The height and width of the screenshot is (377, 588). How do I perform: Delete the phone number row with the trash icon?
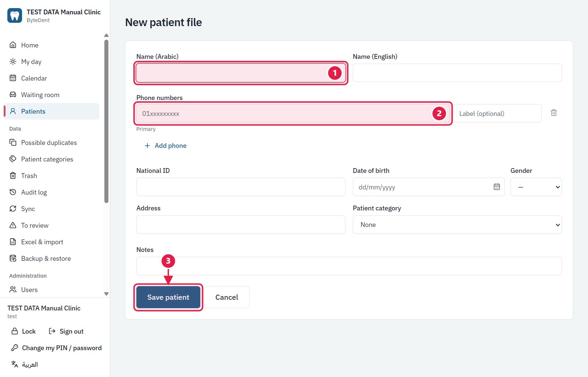[554, 113]
